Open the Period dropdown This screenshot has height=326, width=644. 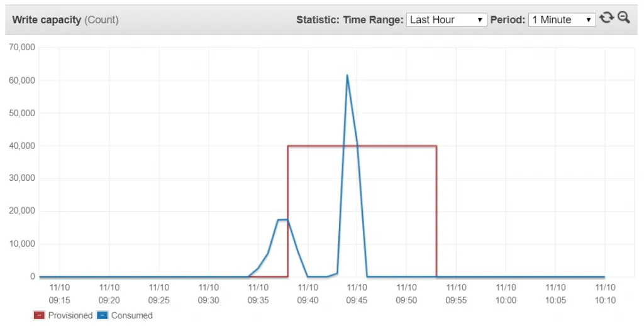(562, 20)
